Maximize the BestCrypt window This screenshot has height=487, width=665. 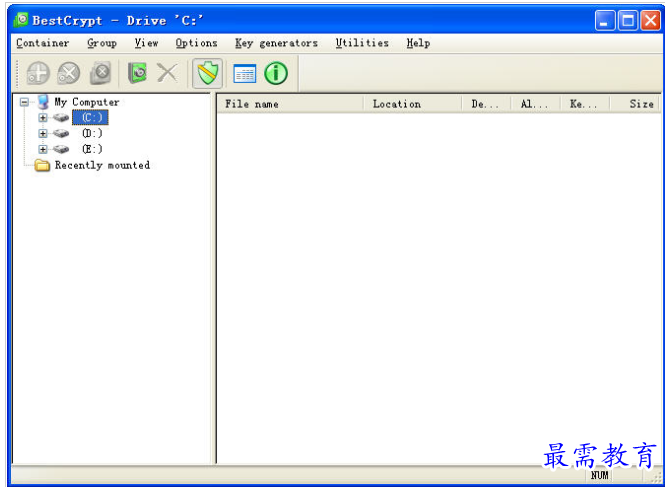[x=628, y=21]
